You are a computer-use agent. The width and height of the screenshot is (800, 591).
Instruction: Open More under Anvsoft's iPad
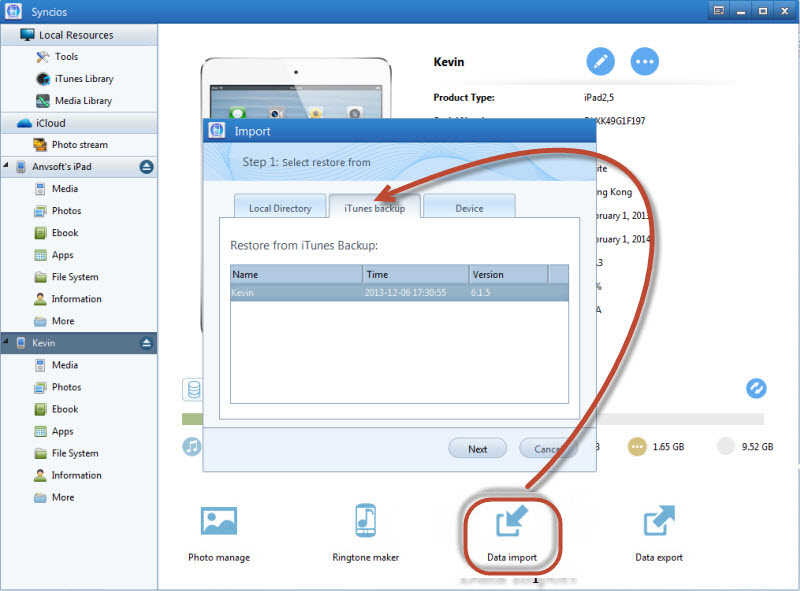pos(54,321)
